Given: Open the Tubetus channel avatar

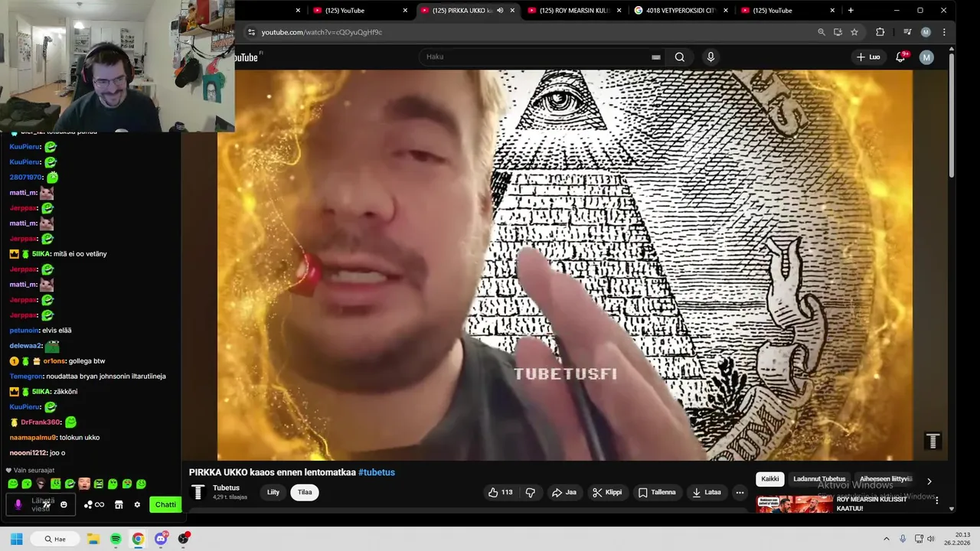Looking at the screenshot, I should tap(198, 492).
